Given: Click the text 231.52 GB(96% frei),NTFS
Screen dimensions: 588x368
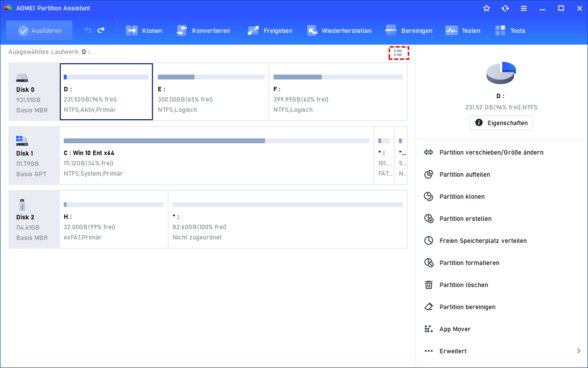Looking at the screenshot, I should coord(501,107).
